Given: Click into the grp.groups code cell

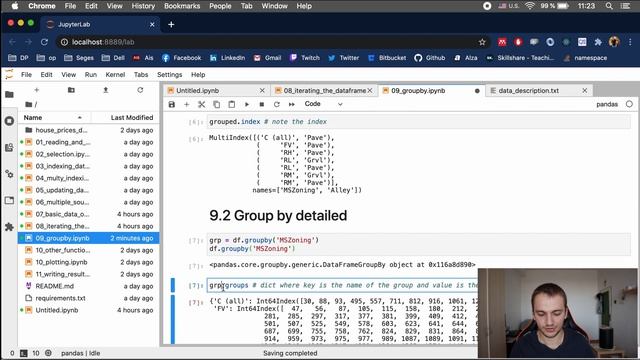Looking at the screenshot, I should [x=342, y=285].
